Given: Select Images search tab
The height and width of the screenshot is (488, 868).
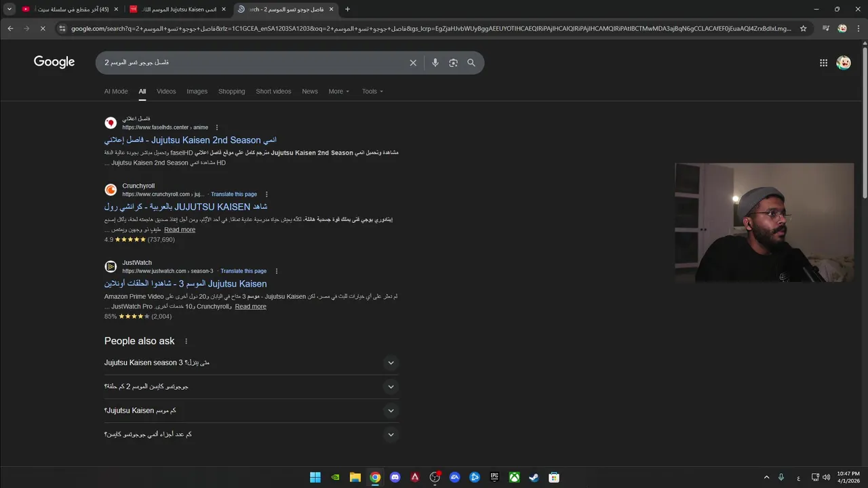Looking at the screenshot, I should (x=197, y=91).
